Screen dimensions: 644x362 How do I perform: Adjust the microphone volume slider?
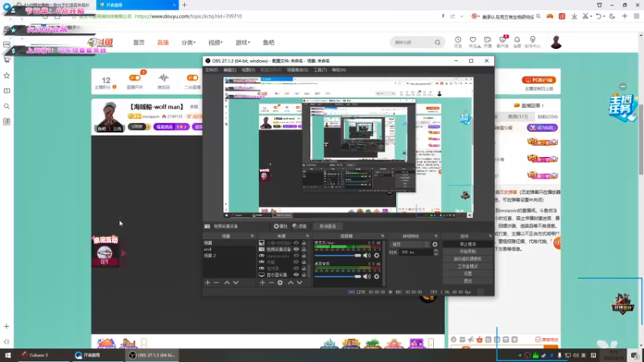tap(337, 255)
